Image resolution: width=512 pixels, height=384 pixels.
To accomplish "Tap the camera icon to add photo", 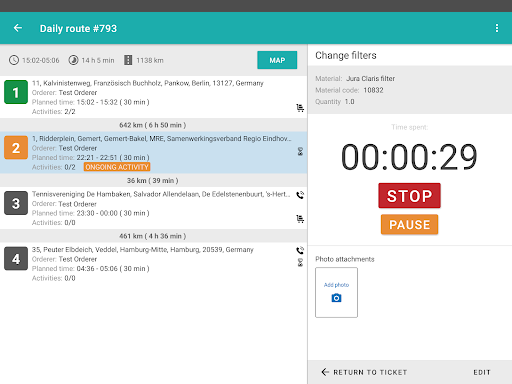I will [336, 298].
